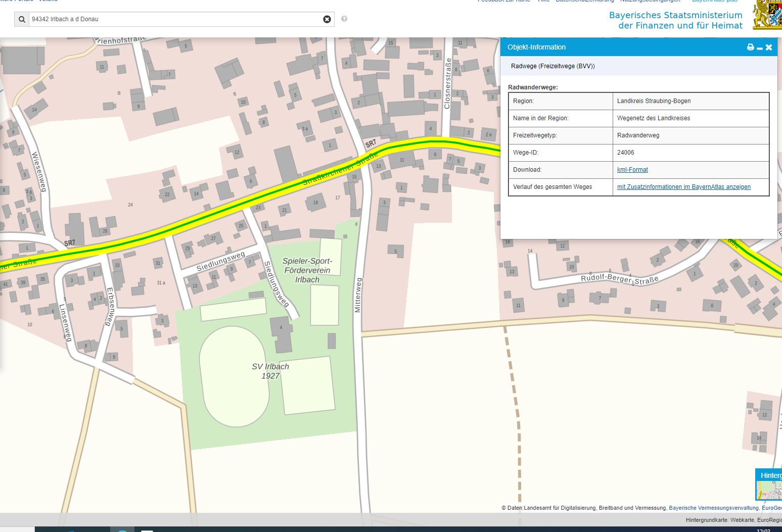Click the 'Radwanderwege:' heading

[533, 87]
